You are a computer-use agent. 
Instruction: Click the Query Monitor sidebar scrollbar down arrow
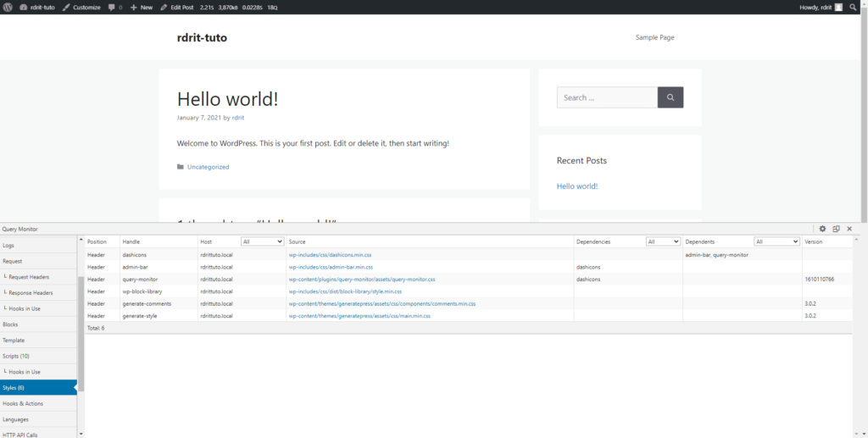(x=81, y=433)
